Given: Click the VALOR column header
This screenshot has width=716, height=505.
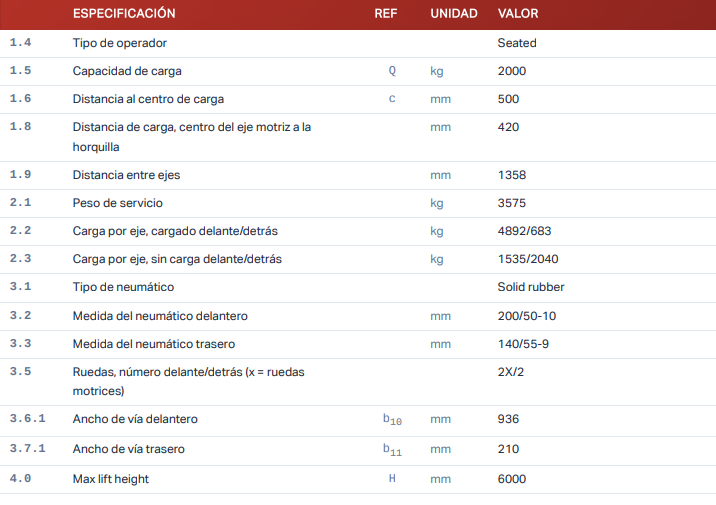Looking at the screenshot, I should point(518,14).
